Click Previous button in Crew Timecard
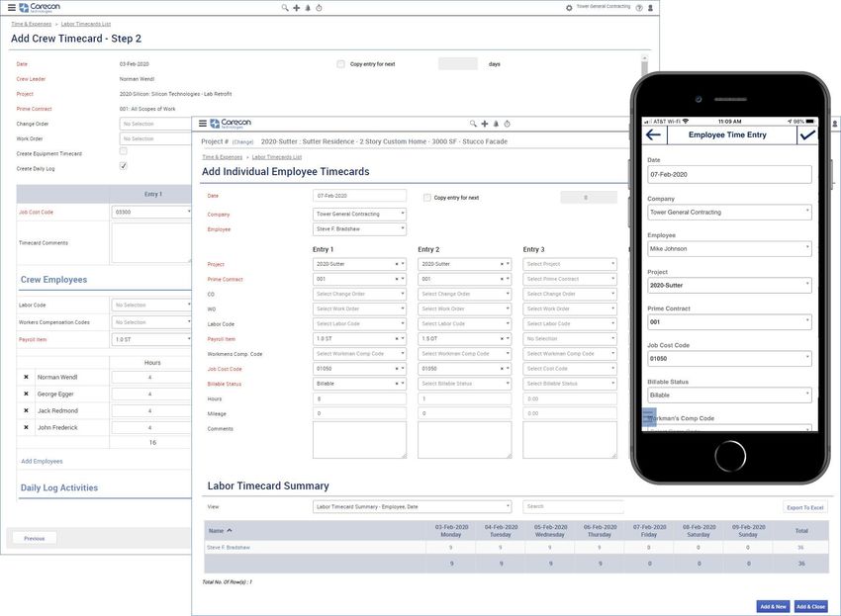The image size is (841, 616). point(35,538)
